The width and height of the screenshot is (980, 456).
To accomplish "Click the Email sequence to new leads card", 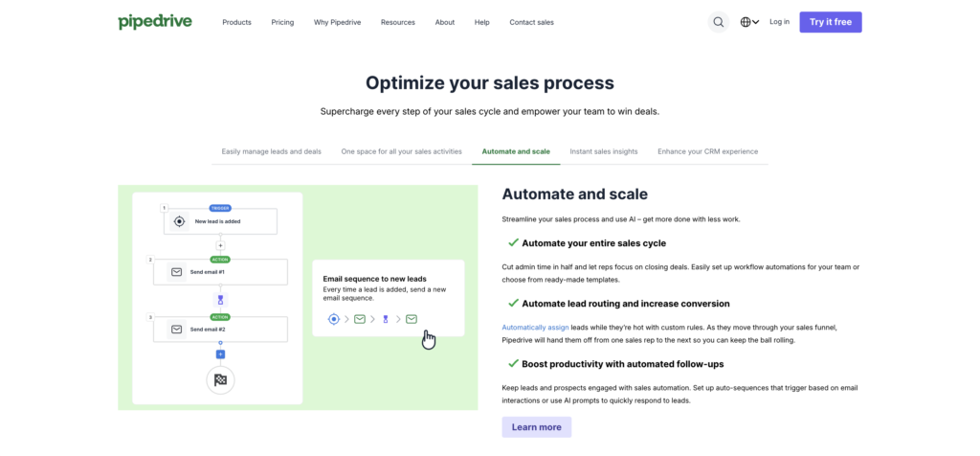I will click(388, 297).
